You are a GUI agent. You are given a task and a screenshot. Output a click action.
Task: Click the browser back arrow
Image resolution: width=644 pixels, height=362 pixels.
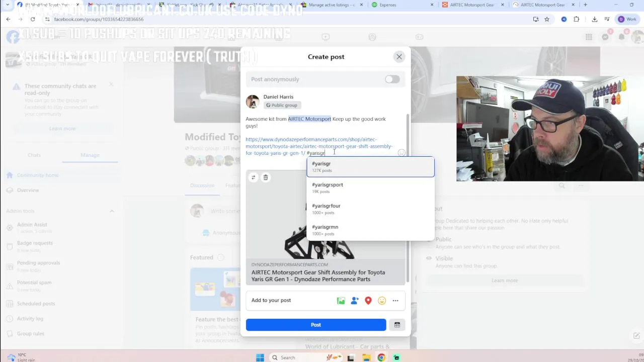click(x=8, y=19)
